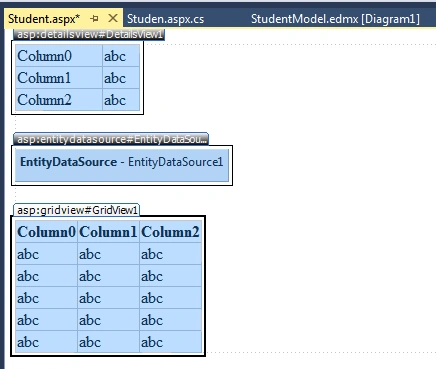Click Column1 label in DetailsView

[x=59, y=78]
